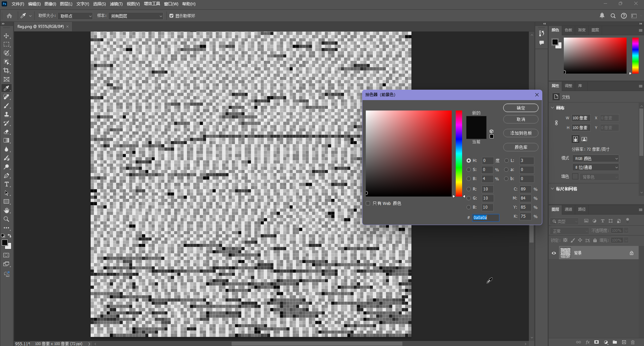Click the 添加到色板 button
This screenshot has height=346, width=644.
pyautogui.click(x=521, y=133)
